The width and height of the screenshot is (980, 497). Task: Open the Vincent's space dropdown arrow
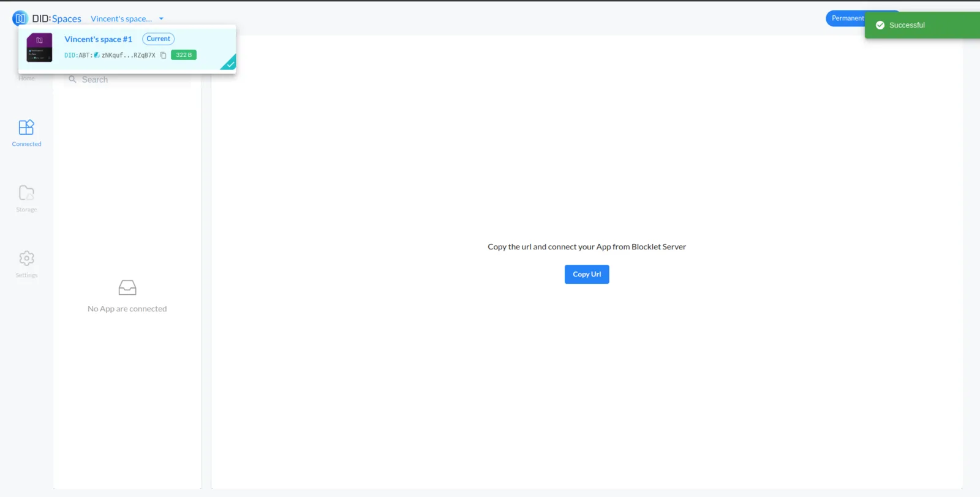pos(161,19)
